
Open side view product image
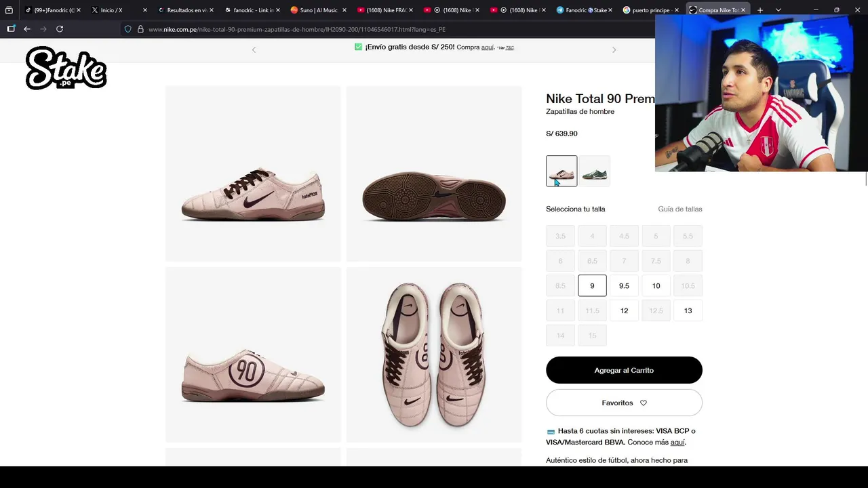253,174
